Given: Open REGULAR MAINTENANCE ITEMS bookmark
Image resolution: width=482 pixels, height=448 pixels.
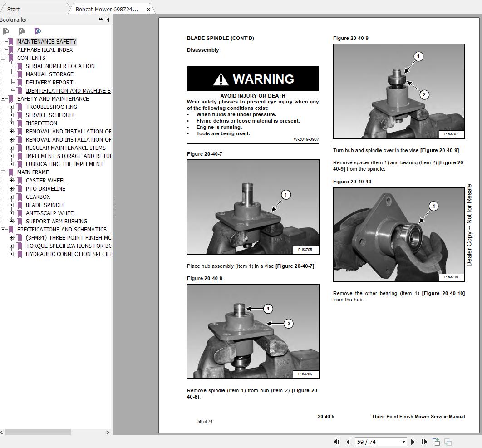Looking at the screenshot, I should coord(66,148).
